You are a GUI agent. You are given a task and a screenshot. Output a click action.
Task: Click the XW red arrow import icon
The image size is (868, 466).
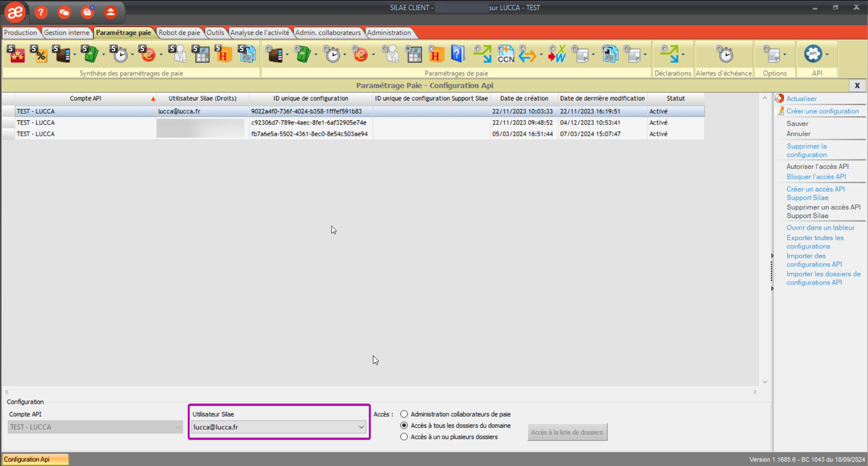(x=557, y=54)
